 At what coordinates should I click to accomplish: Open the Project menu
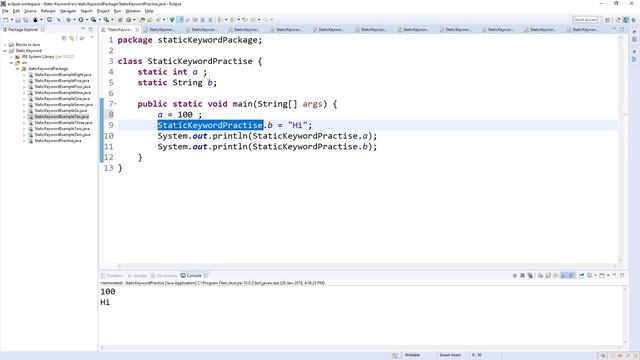[x=103, y=11]
